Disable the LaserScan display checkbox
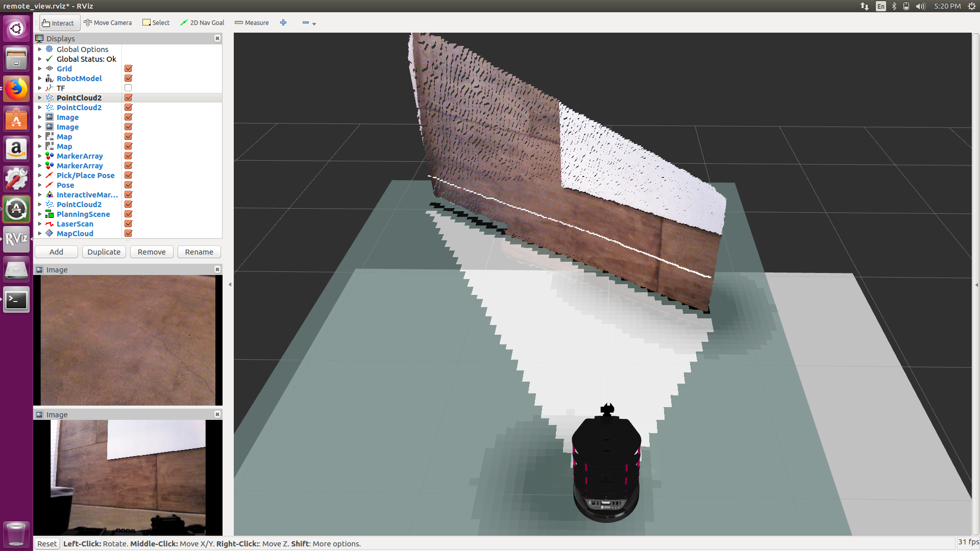 [x=128, y=224]
